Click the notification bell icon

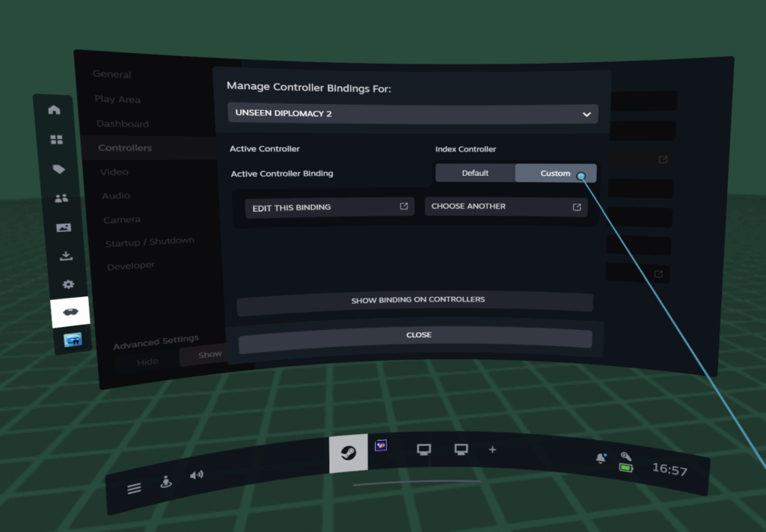(601, 458)
